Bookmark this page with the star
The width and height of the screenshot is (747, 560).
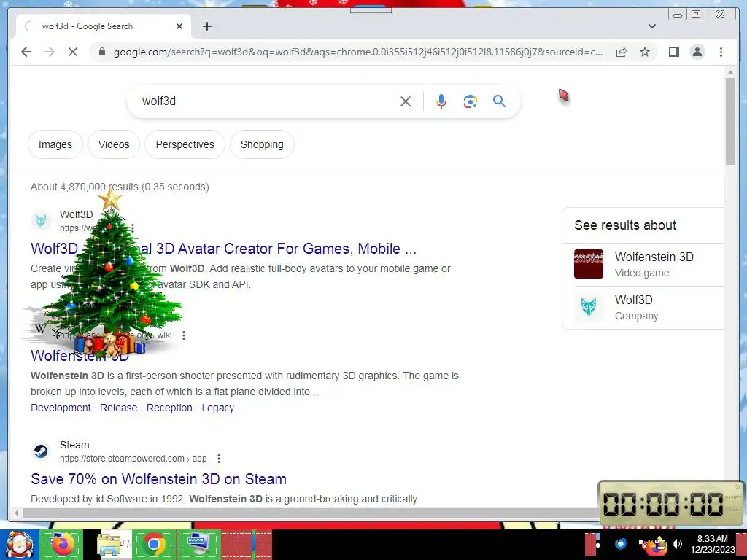pos(645,52)
